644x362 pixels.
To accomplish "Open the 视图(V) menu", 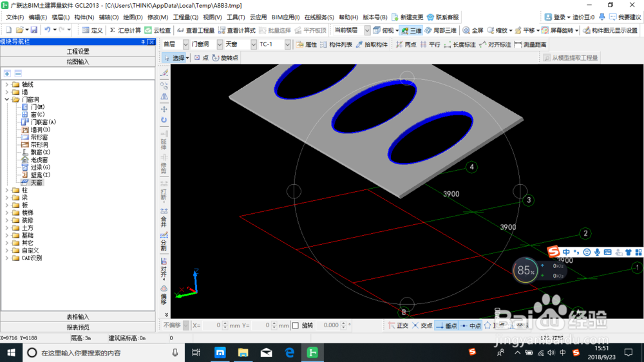I will tap(213, 17).
